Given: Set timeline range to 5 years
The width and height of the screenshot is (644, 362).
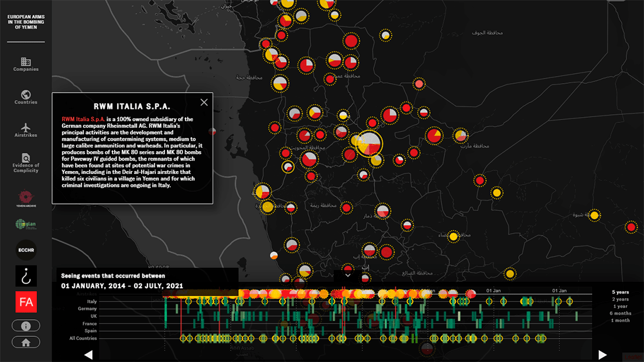Looking at the screenshot, I should 620,292.
